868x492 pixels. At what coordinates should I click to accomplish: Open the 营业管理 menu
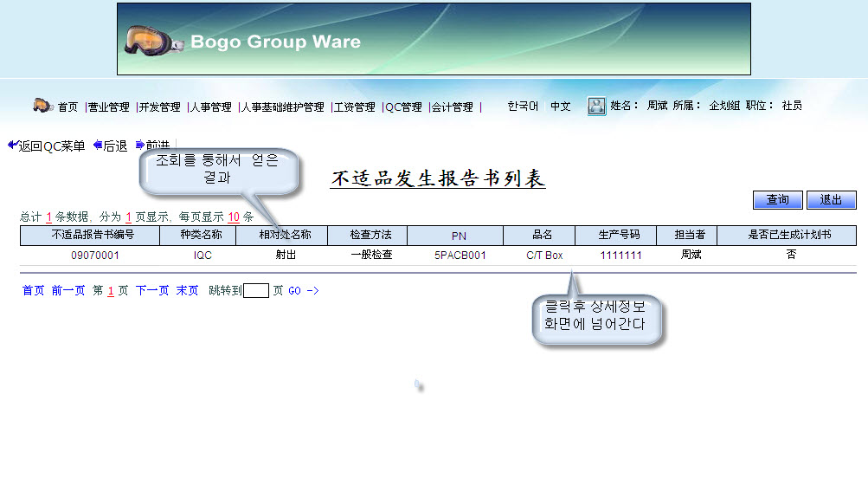(108, 107)
